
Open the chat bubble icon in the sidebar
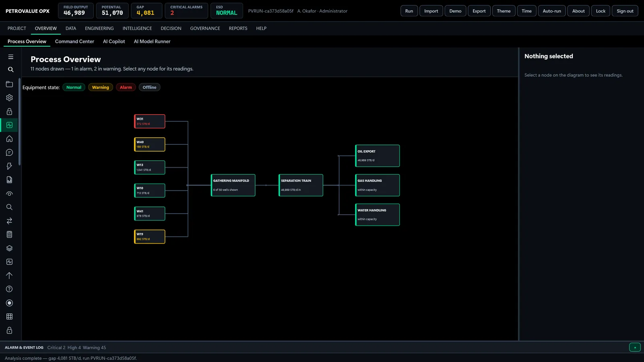pyautogui.click(x=9, y=152)
